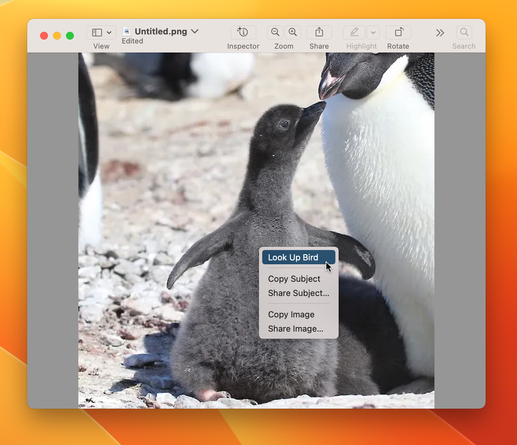Viewport: 517px width, 445px height.
Task: Select Copy Image from context menu
Action: tap(299, 314)
